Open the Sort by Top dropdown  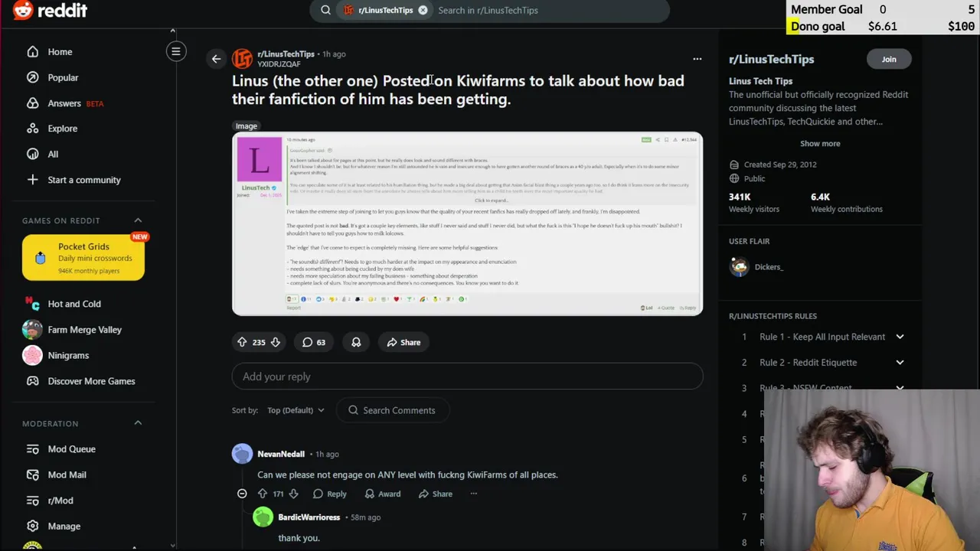[x=296, y=410]
